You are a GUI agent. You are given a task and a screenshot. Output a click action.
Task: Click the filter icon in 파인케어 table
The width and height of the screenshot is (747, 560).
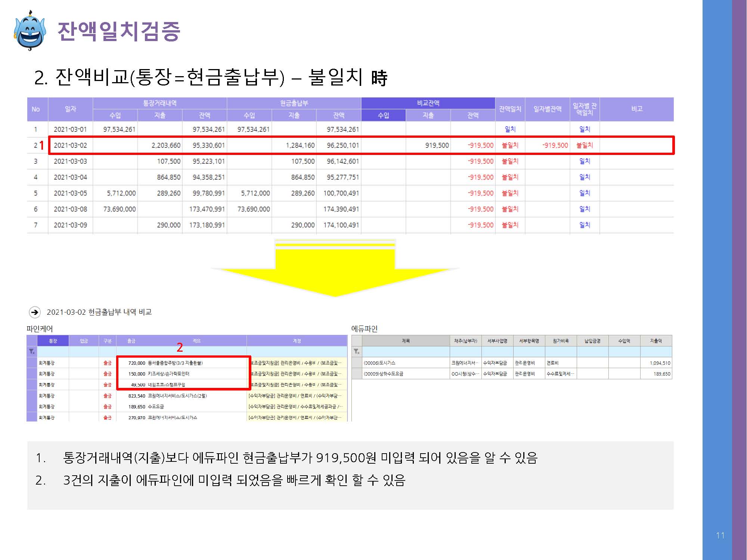(32, 351)
